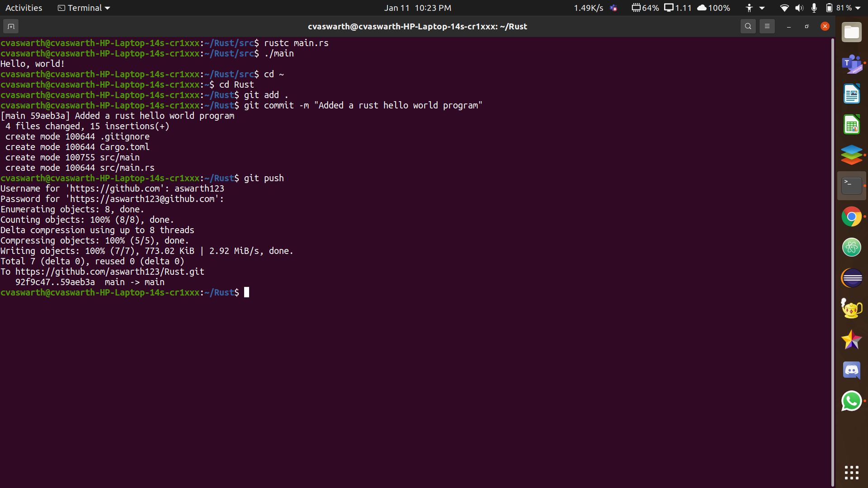Screen dimensions: 868x488
Task: Open the Activities overview
Action: [24, 8]
